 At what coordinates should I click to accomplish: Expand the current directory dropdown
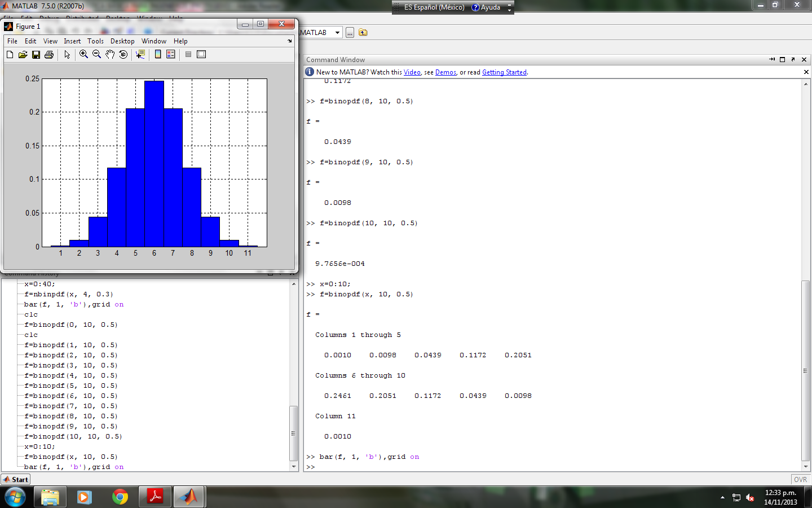(x=338, y=33)
